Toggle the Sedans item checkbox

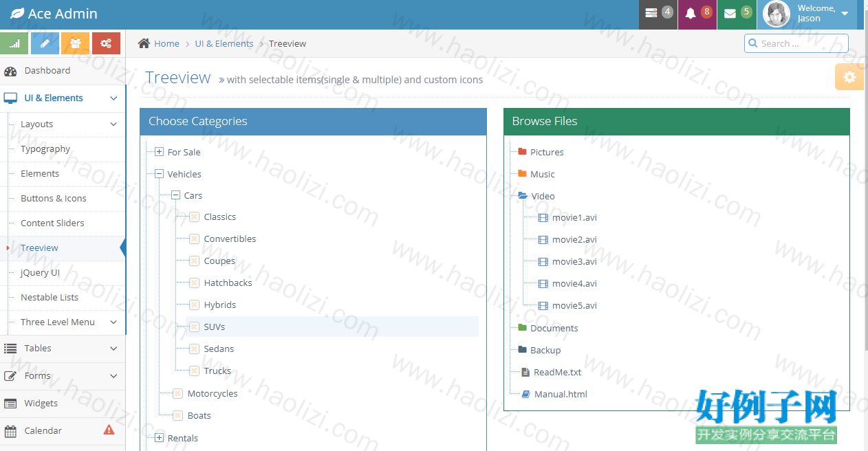point(194,349)
